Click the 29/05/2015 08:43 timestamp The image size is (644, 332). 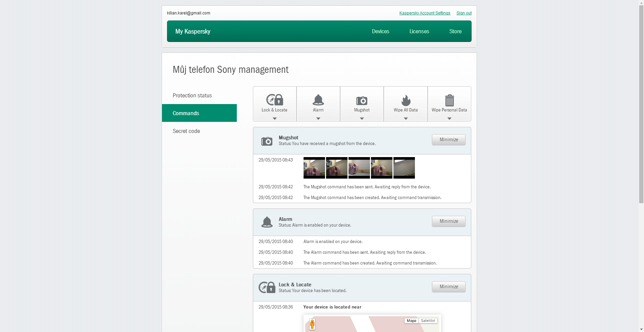(x=276, y=160)
